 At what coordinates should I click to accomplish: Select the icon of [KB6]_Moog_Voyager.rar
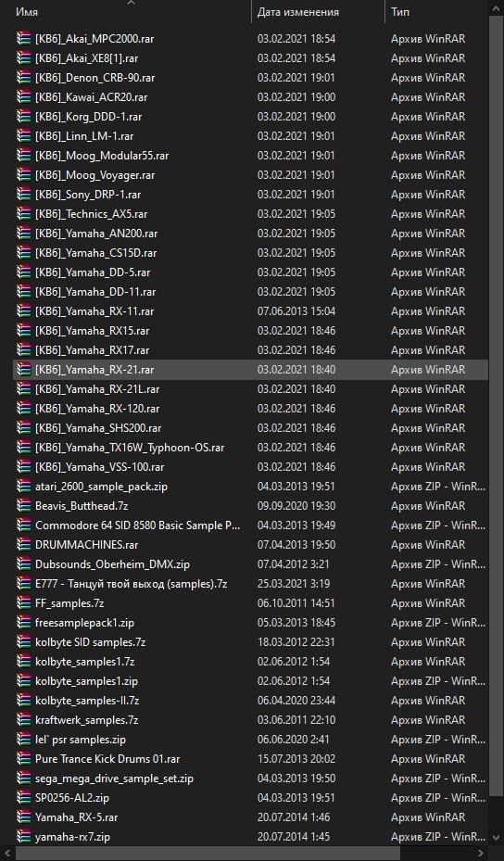point(23,174)
